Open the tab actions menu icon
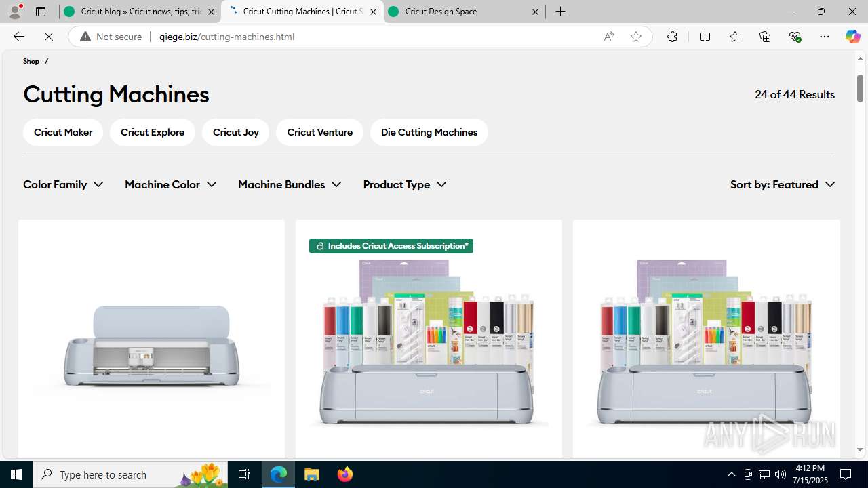 (x=41, y=12)
